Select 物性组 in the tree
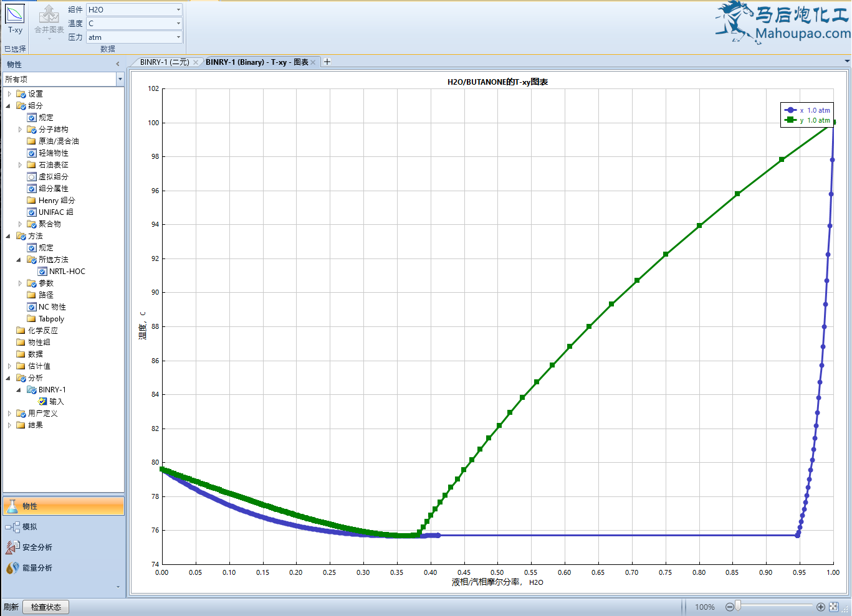852x616 pixels. click(39, 343)
